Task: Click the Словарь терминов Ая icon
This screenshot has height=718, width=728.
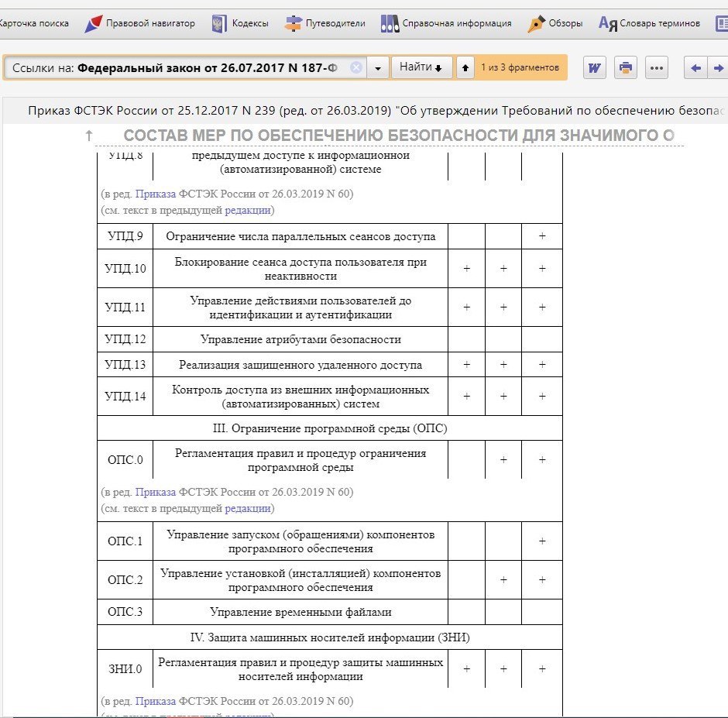Action: click(608, 23)
